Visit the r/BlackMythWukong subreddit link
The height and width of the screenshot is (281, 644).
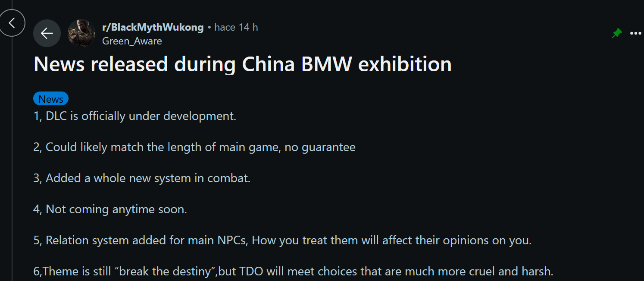[153, 27]
